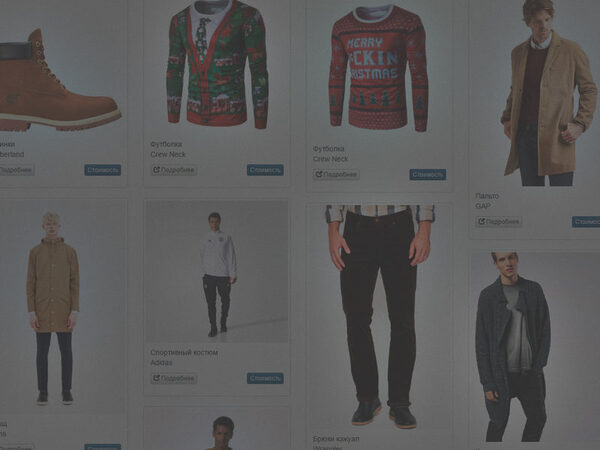The height and width of the screenshot is (450, 600).
Task: Click the link icon on GAP coat's Подробнее
Action: tap(482, 222)
